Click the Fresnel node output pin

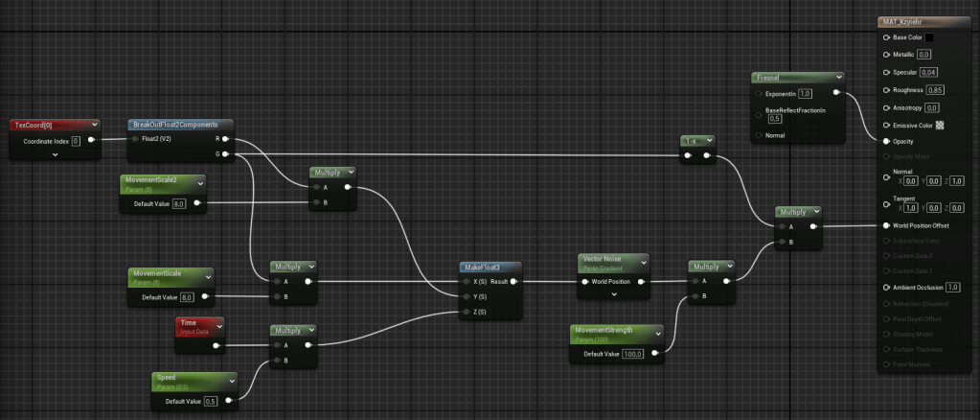836,94
